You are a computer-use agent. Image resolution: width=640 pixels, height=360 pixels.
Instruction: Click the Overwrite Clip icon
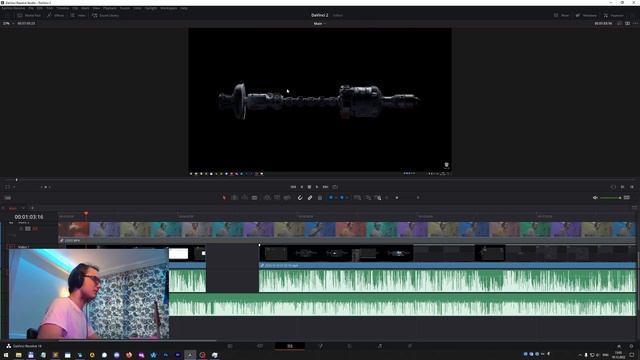pos(277,198)
